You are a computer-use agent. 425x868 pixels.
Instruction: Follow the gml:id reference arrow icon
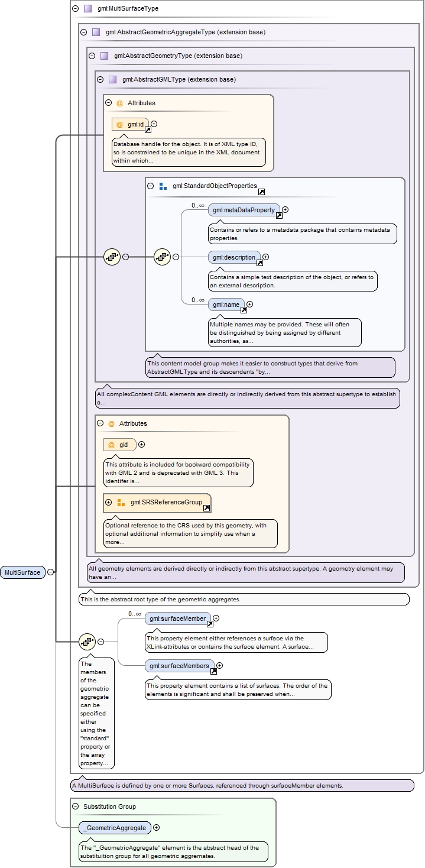pos(148,129)
